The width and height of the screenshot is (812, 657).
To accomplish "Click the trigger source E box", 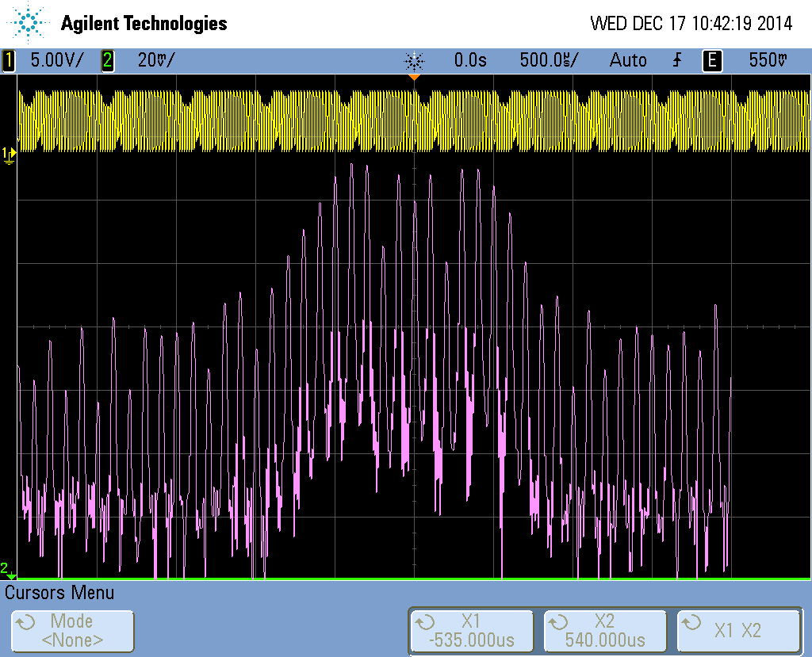I will tap(712, 60).
